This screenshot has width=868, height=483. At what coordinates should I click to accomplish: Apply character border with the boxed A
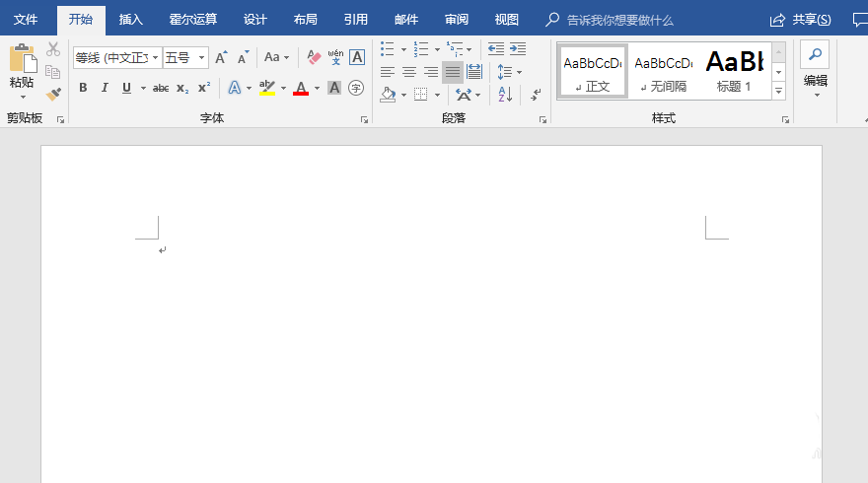[357, 57]
